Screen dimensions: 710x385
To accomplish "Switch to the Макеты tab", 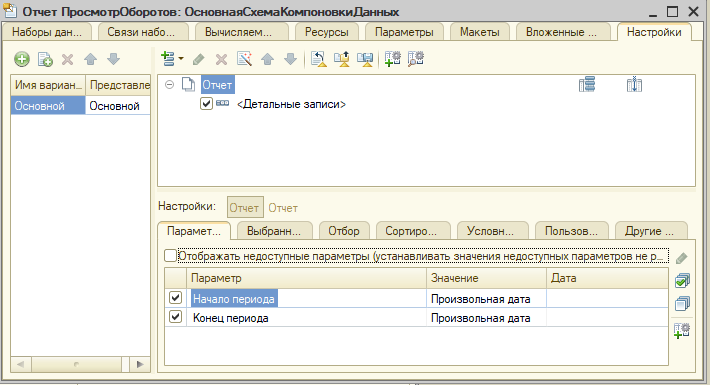I will [x=480, y=32].
